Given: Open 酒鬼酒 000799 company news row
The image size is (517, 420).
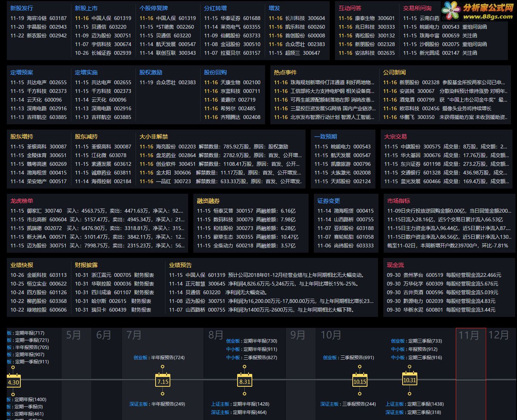Looking at the screenshot, I should 445,100.
